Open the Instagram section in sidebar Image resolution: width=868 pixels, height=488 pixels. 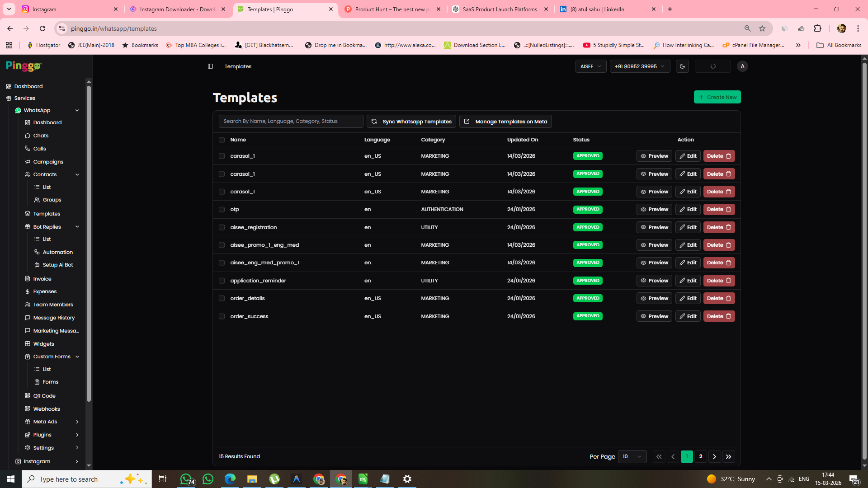tap(36, 461)
